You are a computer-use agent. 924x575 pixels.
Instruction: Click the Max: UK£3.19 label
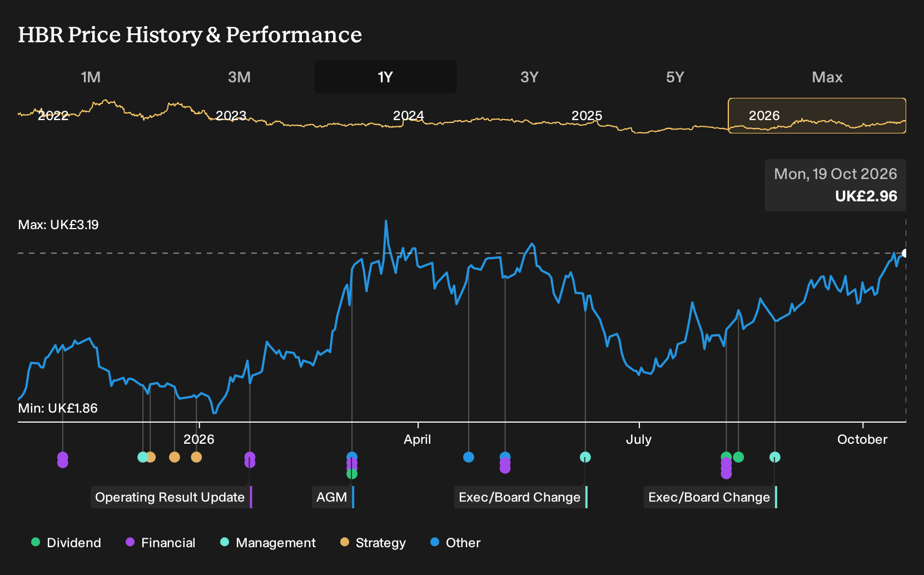(x=58, y=225)
